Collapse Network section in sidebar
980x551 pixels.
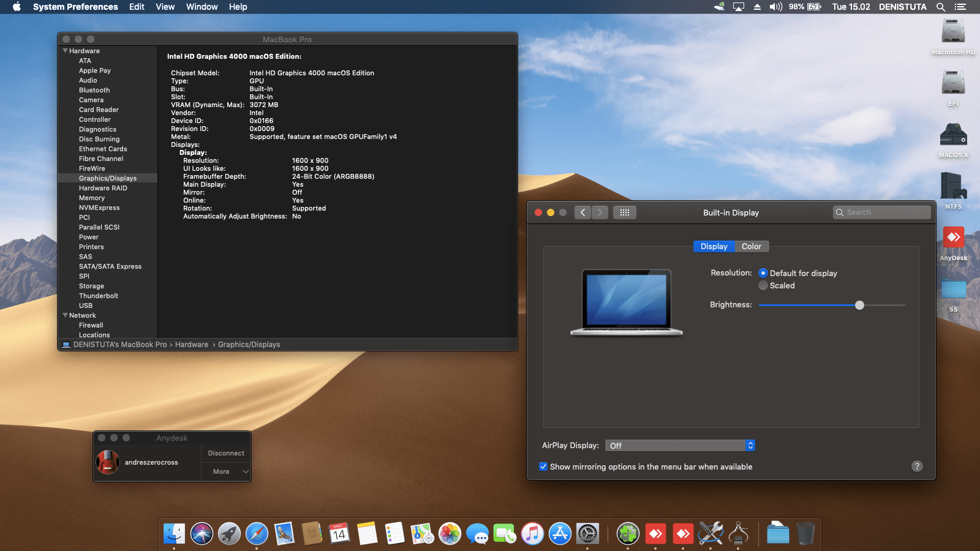click(65, 315)
